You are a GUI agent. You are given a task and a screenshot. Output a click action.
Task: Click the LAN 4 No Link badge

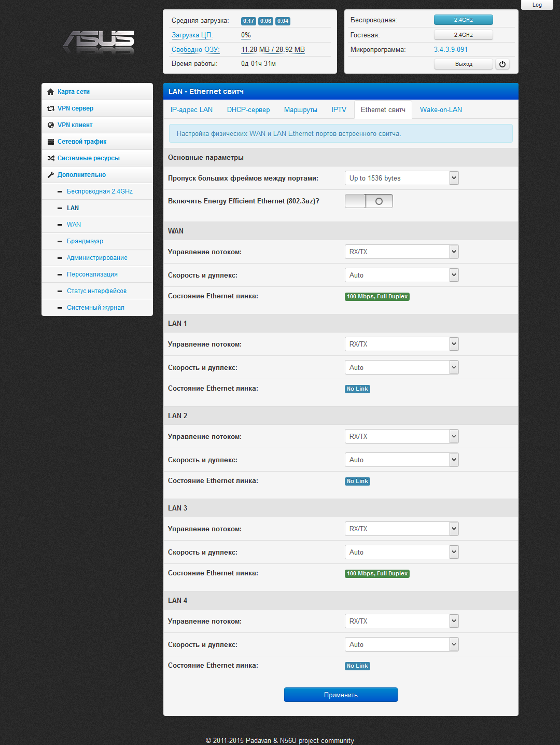click(357, 666)
